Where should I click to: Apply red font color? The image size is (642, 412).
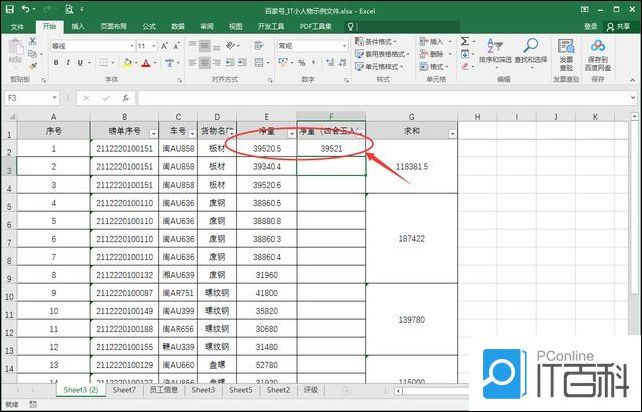(x=146, y=63)
